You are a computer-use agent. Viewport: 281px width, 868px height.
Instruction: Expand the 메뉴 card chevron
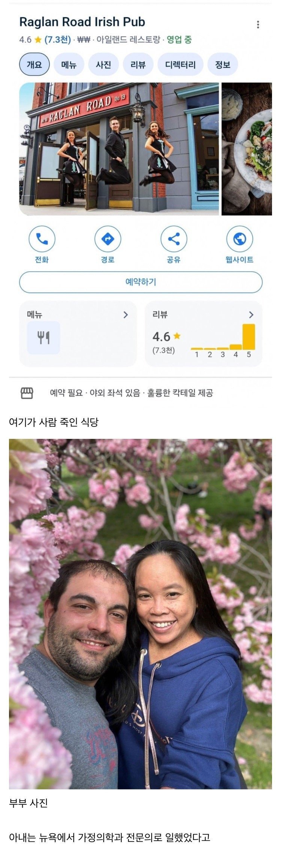pyautogui.click(x=126, y=315)
